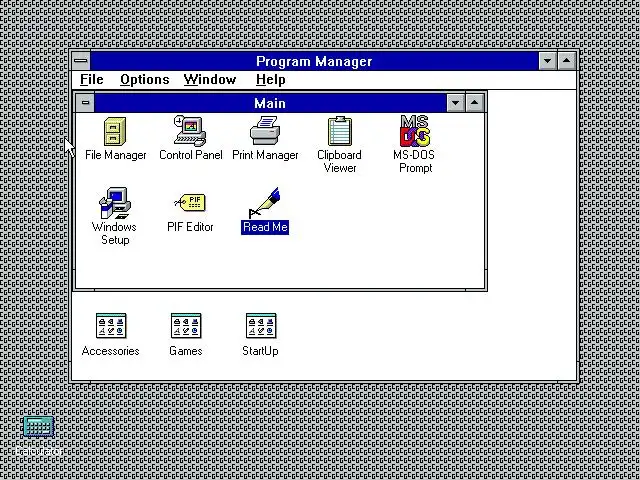Click the Control Panel label text
Viewport: 640px width, 480px height.
tap(191, 155)
